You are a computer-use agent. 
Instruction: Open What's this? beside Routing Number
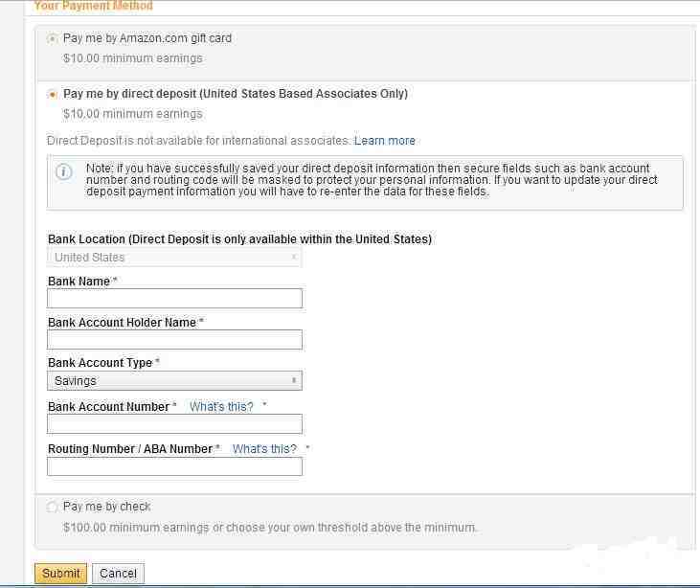[264, 449]
